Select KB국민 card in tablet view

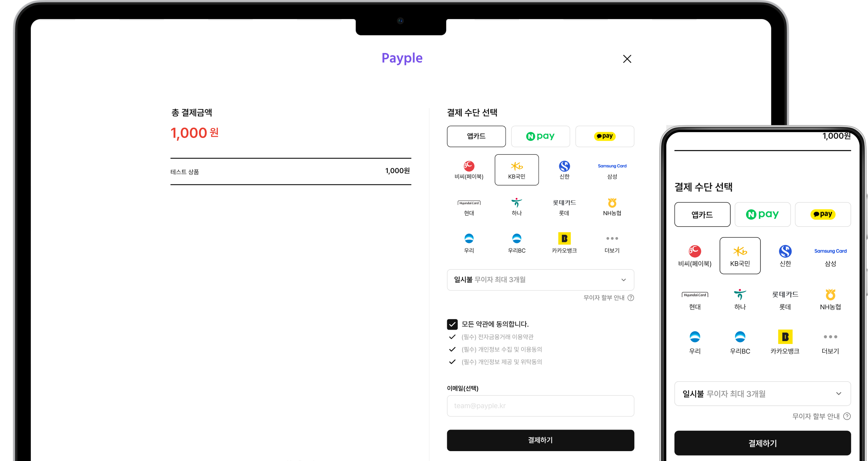(516, 170)
